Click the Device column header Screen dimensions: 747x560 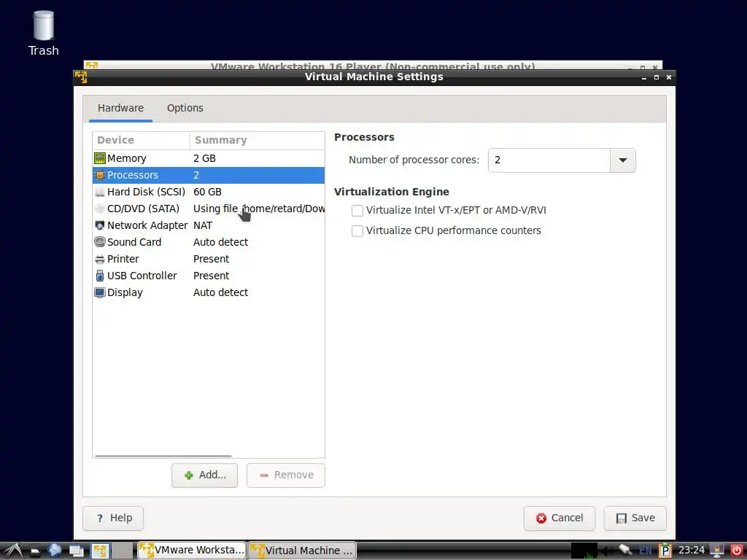(141, 141)
